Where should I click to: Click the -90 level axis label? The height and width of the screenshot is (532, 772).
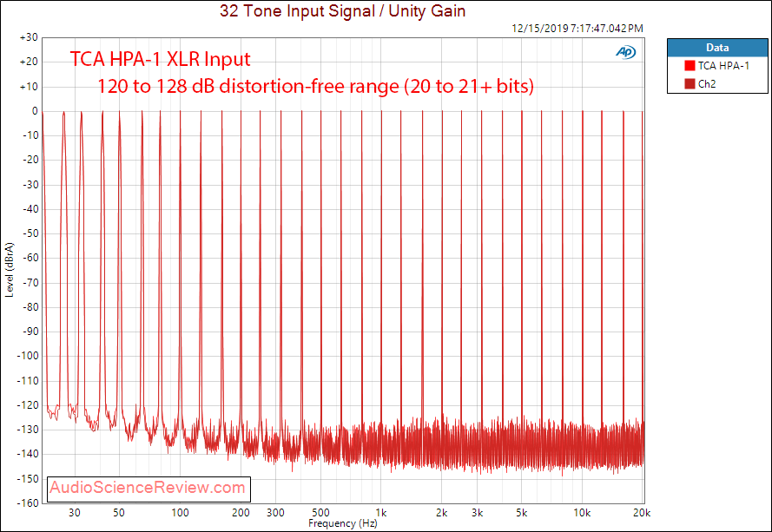(x=30, y=332)
